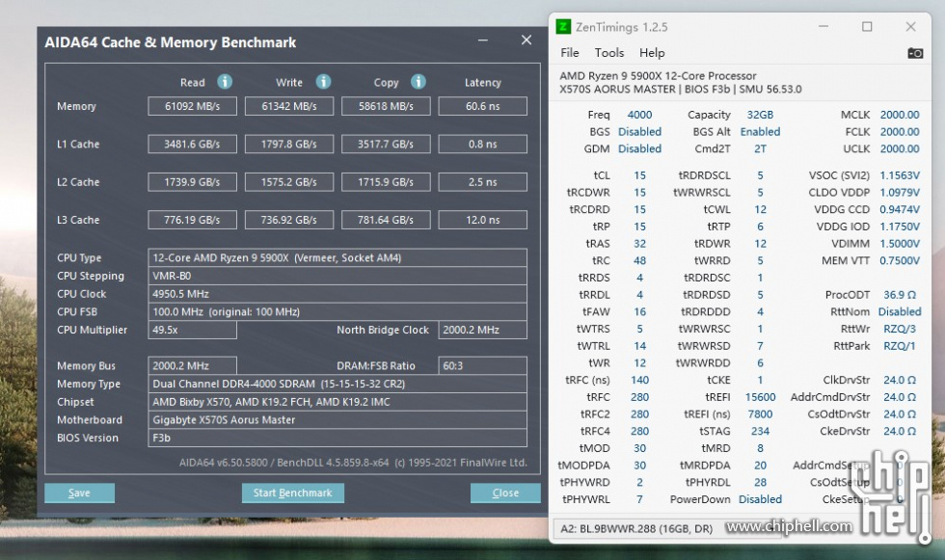The height and width of the screenshot is (560, 945).
Task: Select Memory Write value 61342 MB/s
Action: click(x=289, y=106)
